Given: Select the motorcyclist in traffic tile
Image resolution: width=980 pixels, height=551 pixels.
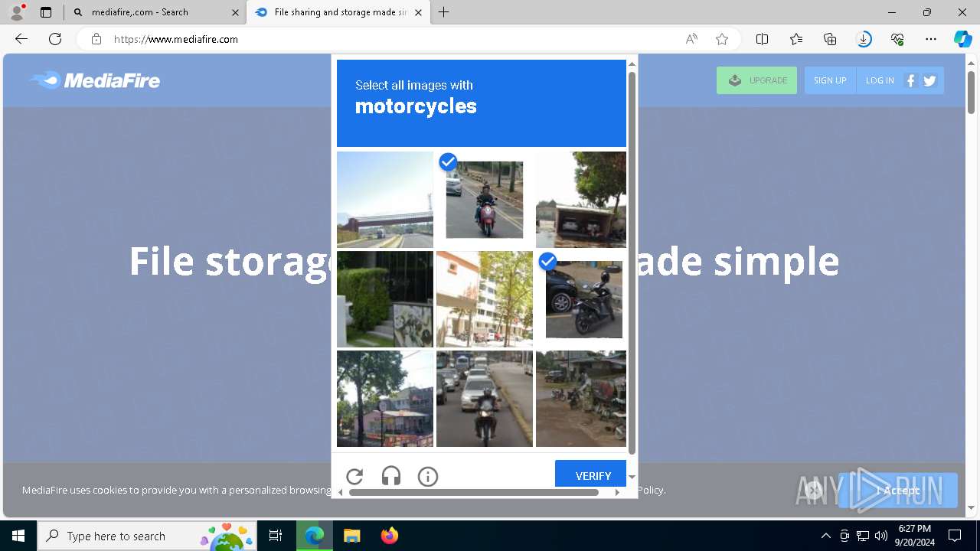Looking at the screenshot, I should [485, 399].
